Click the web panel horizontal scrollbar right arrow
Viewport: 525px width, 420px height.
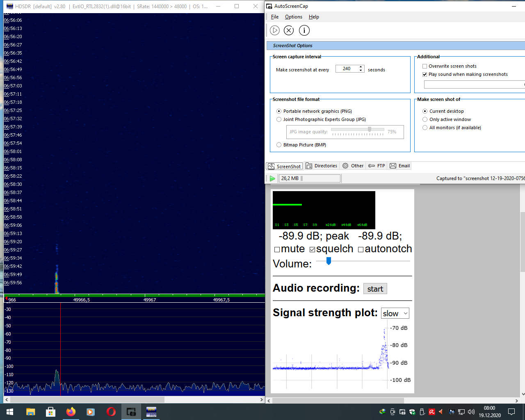tap(517, 401)
